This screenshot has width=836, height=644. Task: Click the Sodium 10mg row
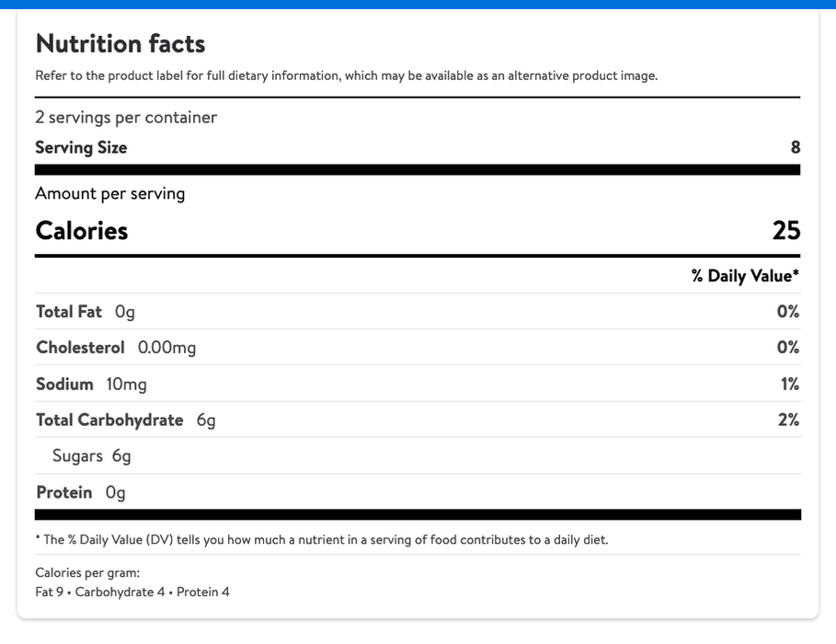pos(418,385)
